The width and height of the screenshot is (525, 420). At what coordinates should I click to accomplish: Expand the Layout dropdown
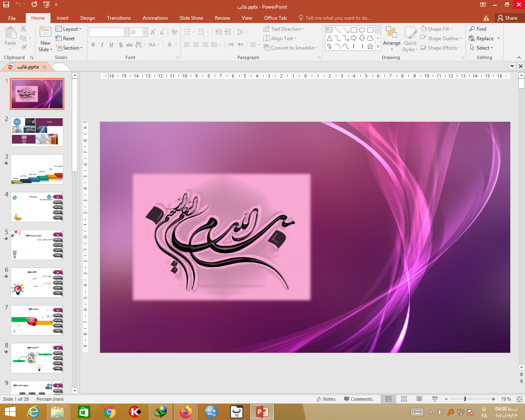coord(69,29)
